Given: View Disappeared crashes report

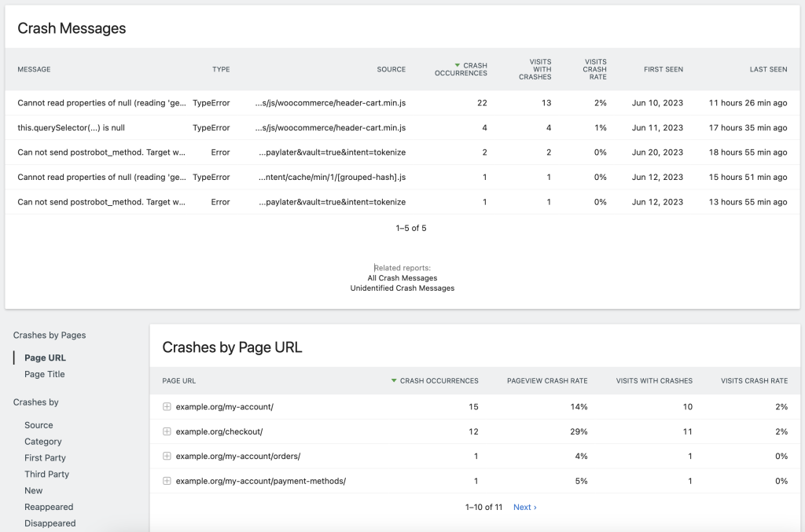Looking at the screenshot, I should (50, 523).
